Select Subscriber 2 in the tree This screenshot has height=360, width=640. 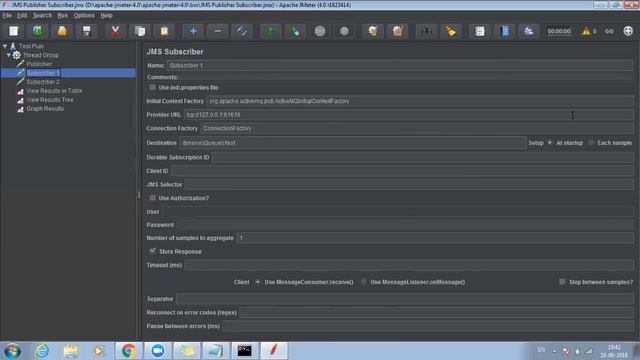(x=43, y=82)
